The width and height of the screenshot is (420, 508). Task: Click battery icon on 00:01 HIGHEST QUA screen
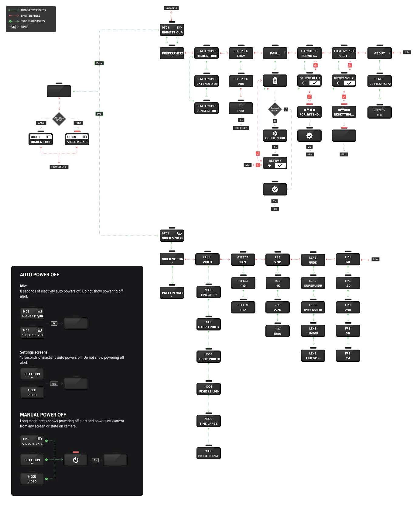[x=48, y=137]
